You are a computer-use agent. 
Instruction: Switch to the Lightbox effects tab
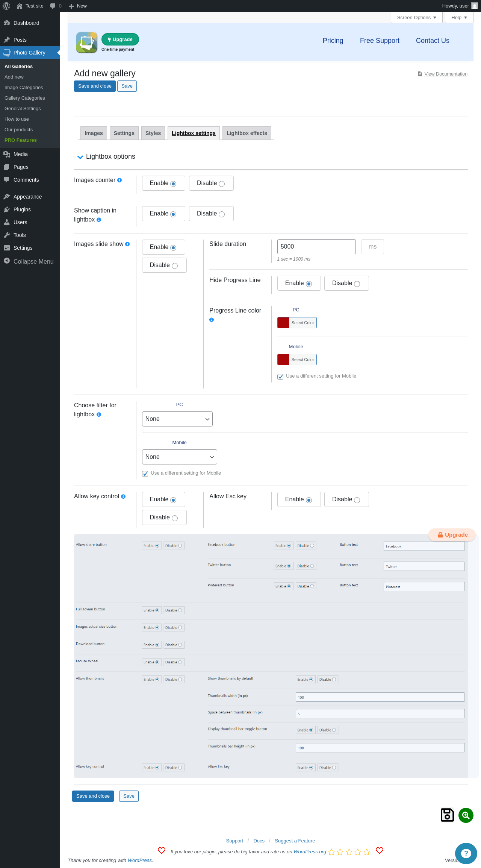(247, 133)
